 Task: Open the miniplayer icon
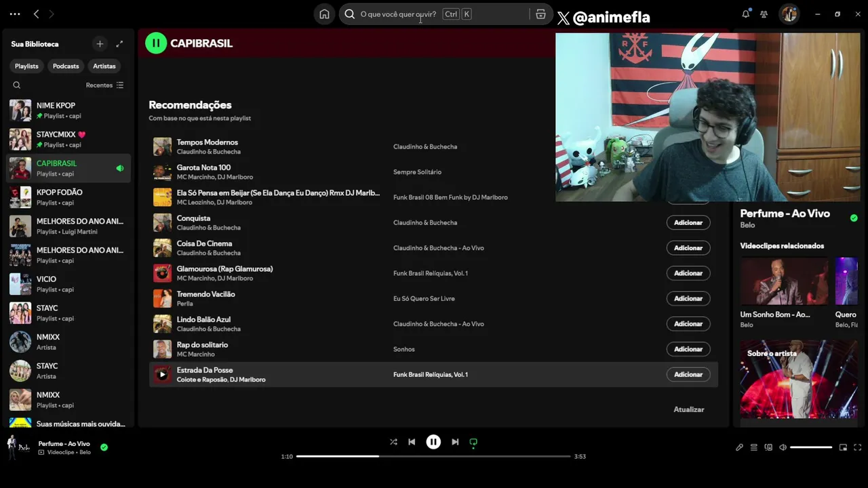tap(843, 447)
